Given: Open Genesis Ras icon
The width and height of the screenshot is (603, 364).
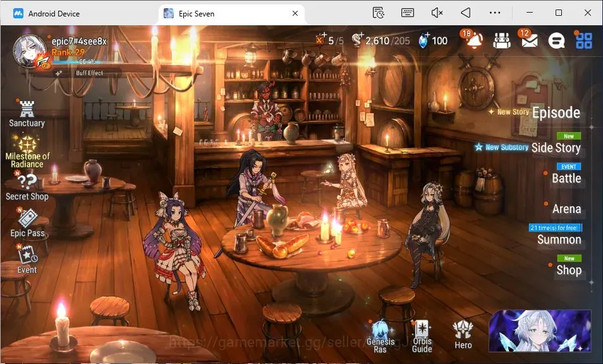Looking at the screenshot, I should 381,337.
